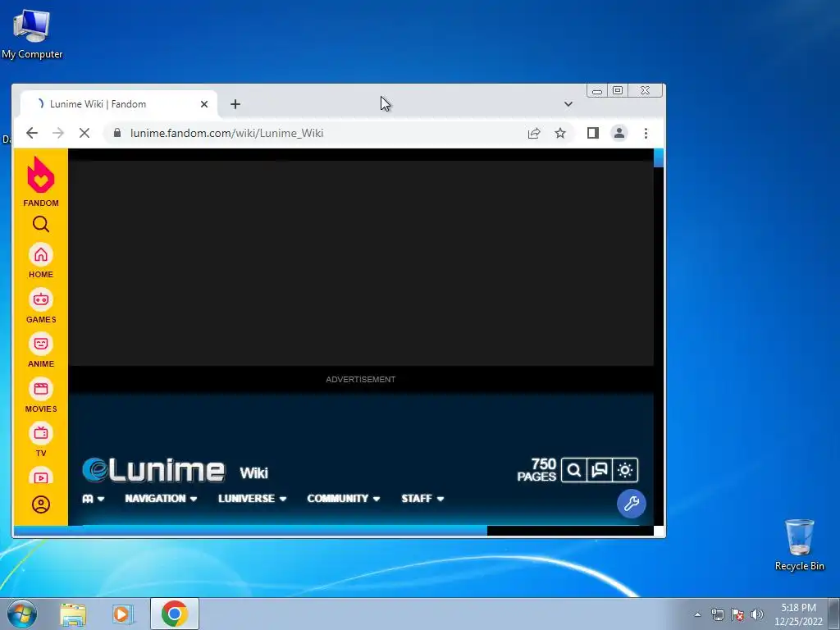This screenshot has height=630, width=840.
Task: Open the wiki Discussions icon
Action: [x=600, y=470]
